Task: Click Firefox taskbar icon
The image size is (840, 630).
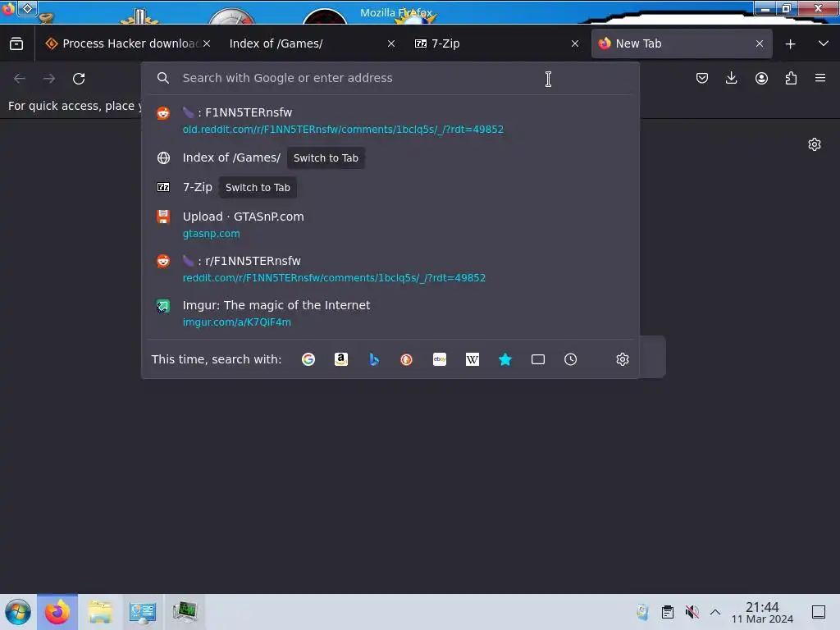Action: (x=57, y=612)
